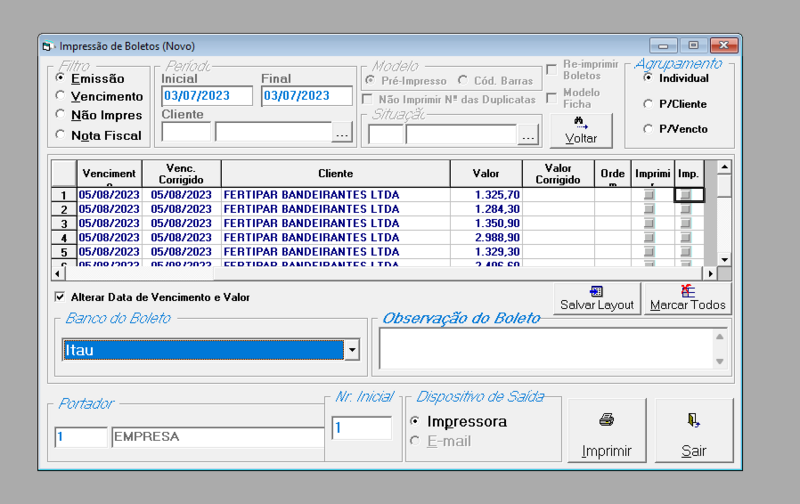Click the Imprimir printer button
Screen dimensions: 800x504
coord(607,431)
